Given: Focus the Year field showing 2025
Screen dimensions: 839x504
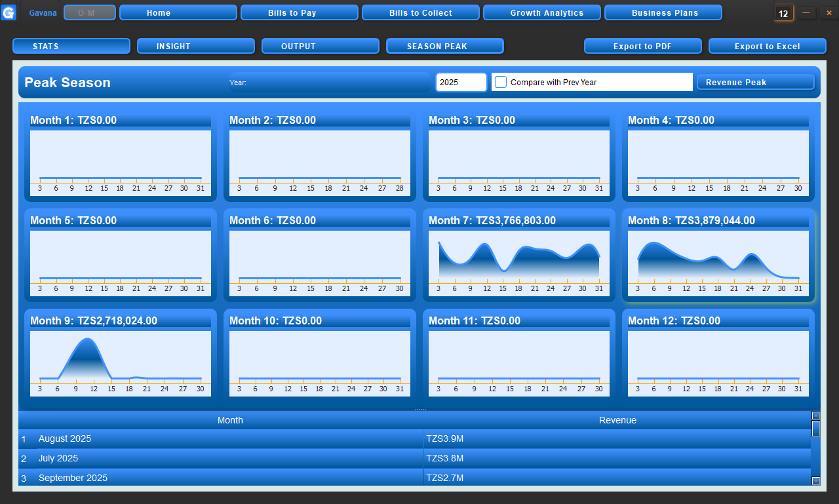Looking at the screenshot, I should pyautogui.click(x=461, y=82).
